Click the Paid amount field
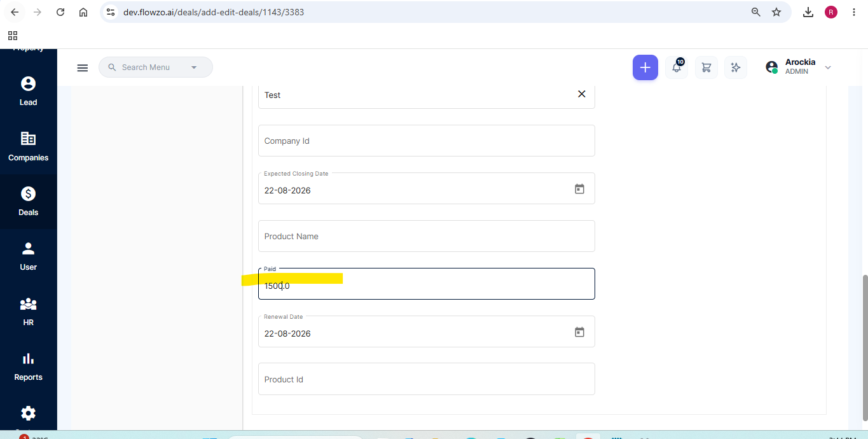Viewport: 868px width, 439px height. click(x=427, y=284)
